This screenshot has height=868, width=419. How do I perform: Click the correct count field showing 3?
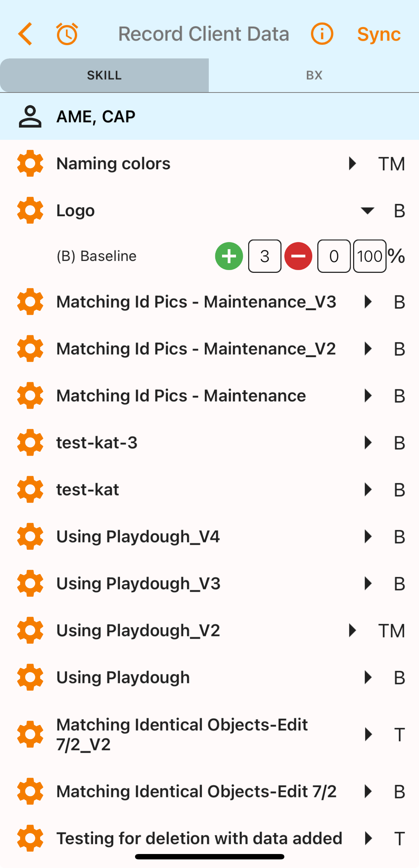(265, 256)
